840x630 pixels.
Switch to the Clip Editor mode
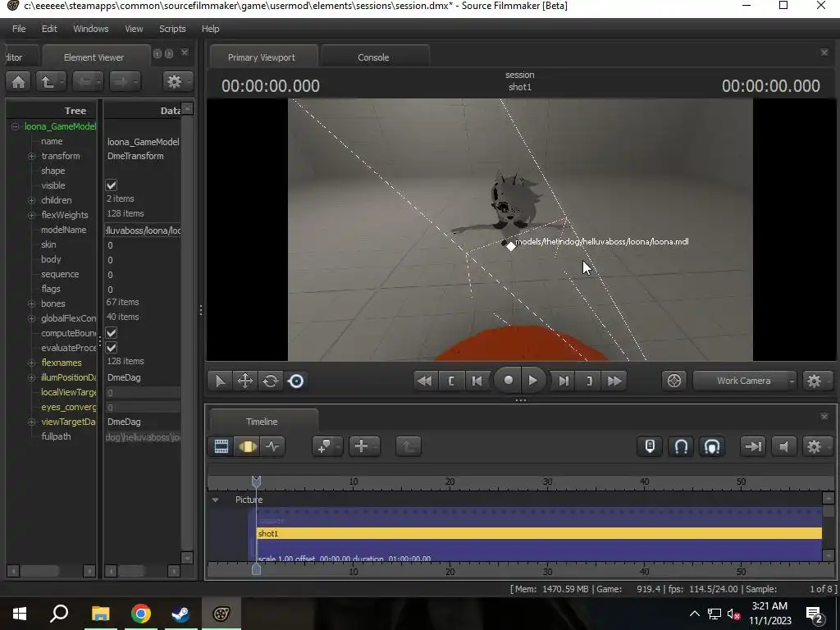(x=221, y=446)
